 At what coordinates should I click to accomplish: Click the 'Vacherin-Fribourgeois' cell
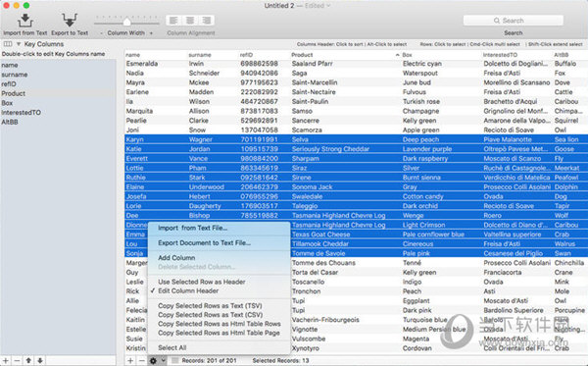tap(325, 320)
